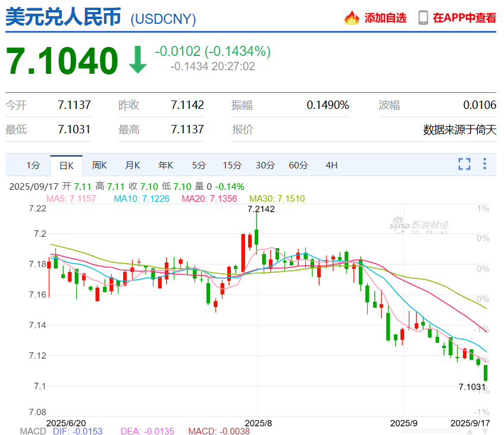The height and width of the screenshot is (435, 504).
Task: Click the 7.2142 high label on chart
Action: (261, 209)
